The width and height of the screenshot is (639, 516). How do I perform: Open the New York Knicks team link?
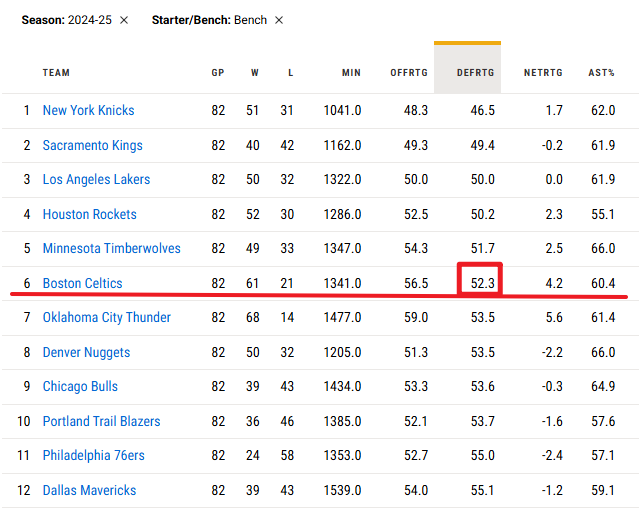(x=88, y=110)
